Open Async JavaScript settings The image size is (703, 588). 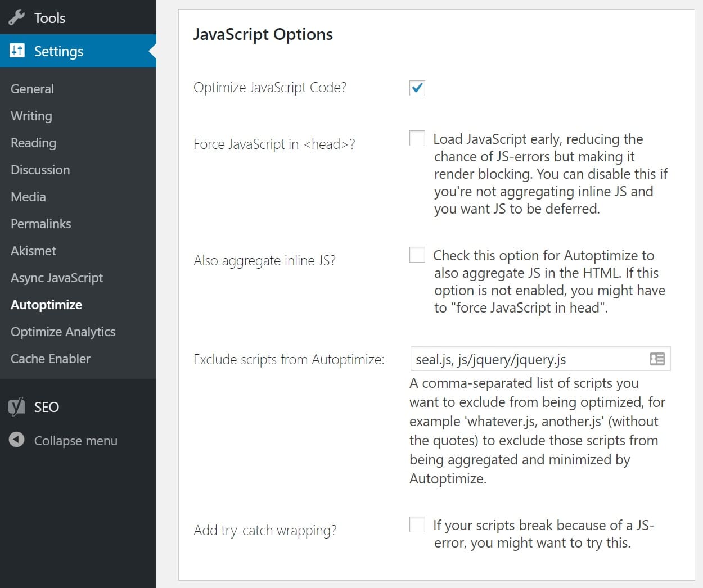click(56, 278)
